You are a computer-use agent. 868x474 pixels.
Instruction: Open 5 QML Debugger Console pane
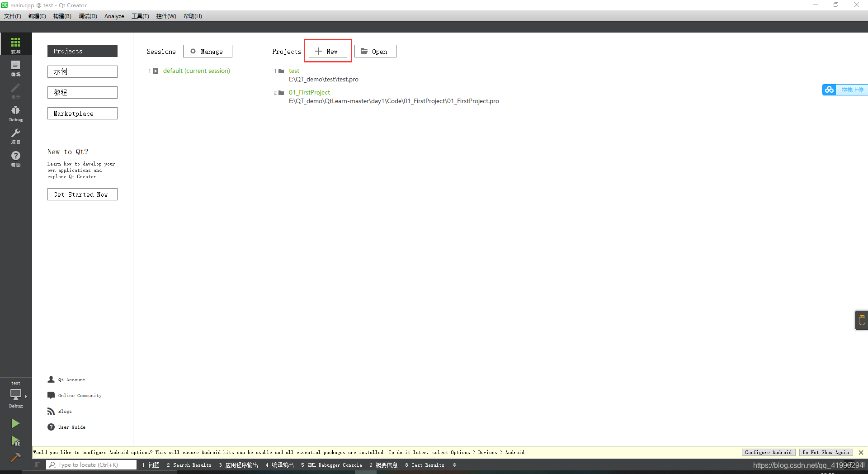[x=331, y=465]
